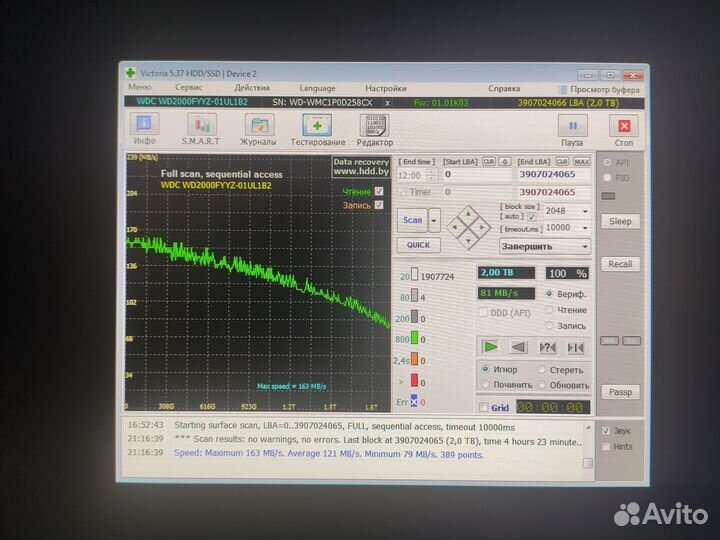Enable the Grid checkbox

[x=484, y=407]
